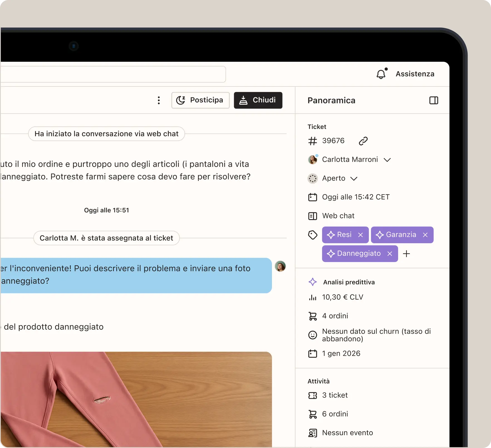The image size is (491, 448).
Task: Click 'Nessun dato sul churn' text
Action: [376, 335]
